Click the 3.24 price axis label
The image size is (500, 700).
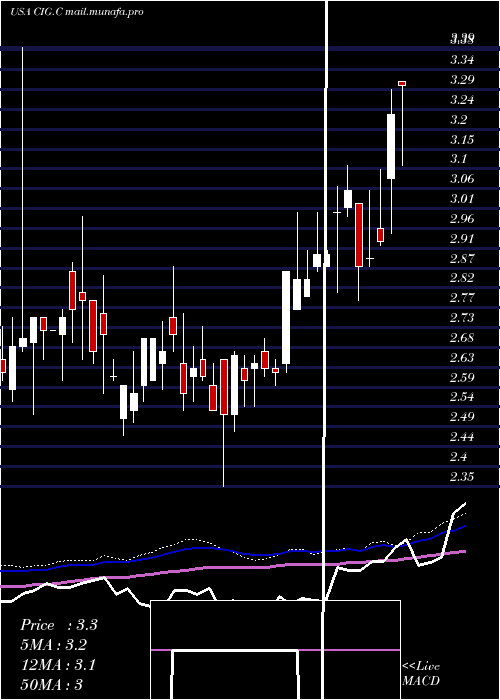pos(462,100)
